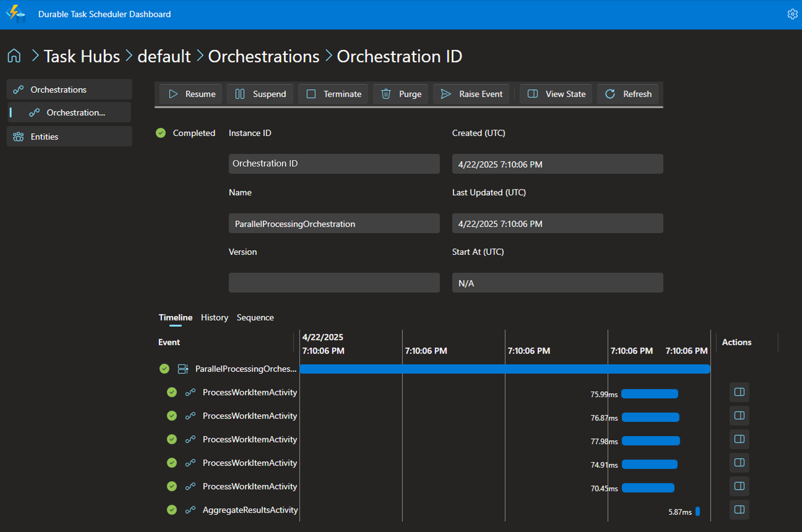Open view state for the first ProcessWorkItemActivity

point(739,392)
